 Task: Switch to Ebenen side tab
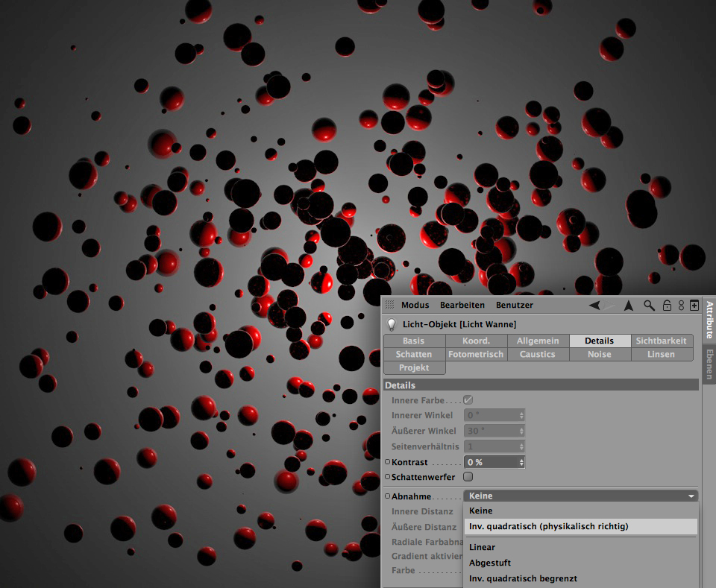pos(709,363)
